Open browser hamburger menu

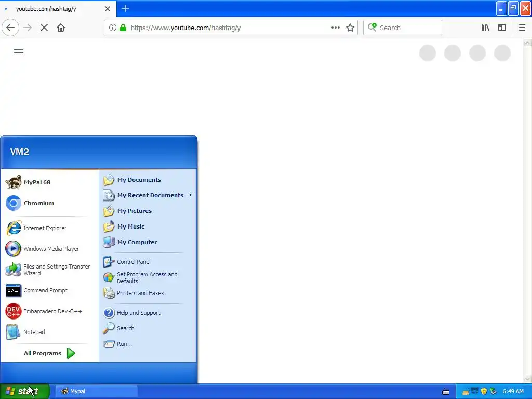coord(522,28)
